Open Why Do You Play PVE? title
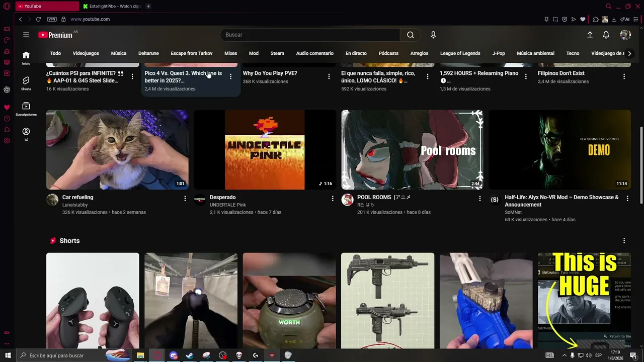The image size is (644, 362). (270, 73)
